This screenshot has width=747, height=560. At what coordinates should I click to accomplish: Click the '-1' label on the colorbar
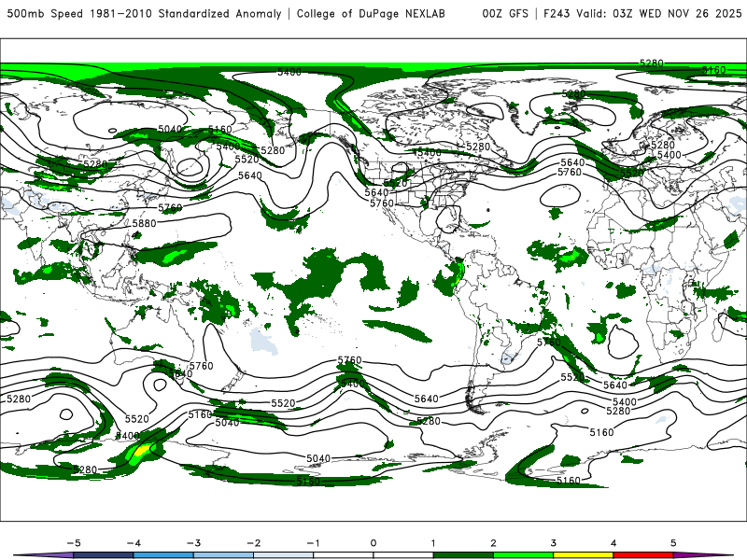313,543
